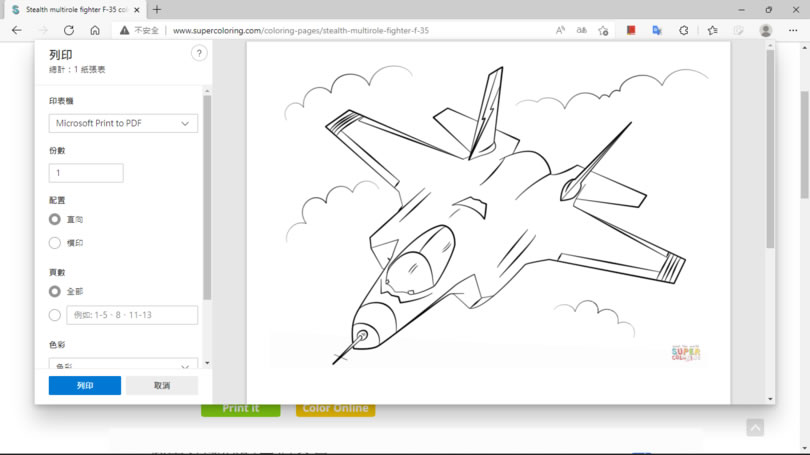Select the all pages (全部) option
The image size is (810, 455).
tap(55, 291)
